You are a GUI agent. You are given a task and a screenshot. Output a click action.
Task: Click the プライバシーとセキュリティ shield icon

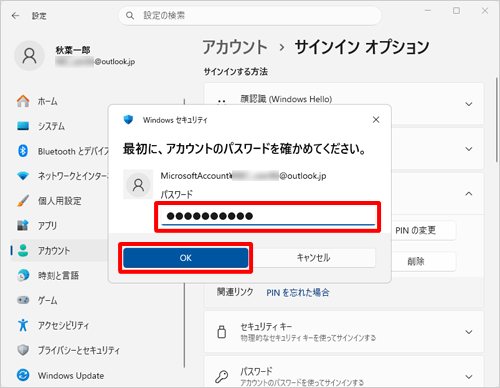pos(23,350)
